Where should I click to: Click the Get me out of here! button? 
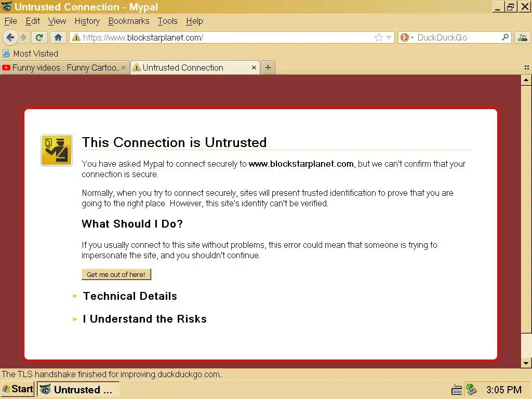[x=116, y=274]
